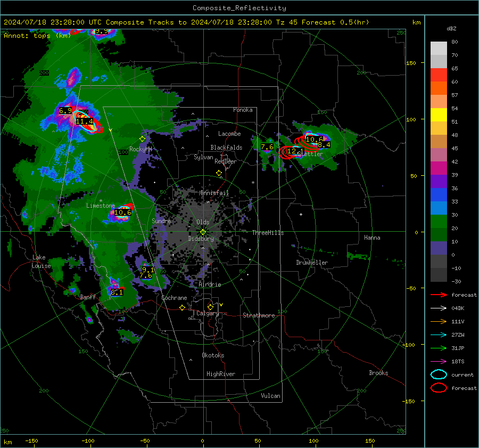Click the Lake Louise label
Screen dimensions: 479x448
tap(41, 262)
